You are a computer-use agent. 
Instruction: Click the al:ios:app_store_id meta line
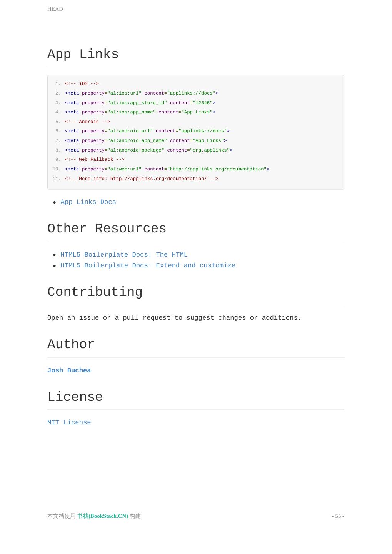pyautogui.click(x=140, y=103)
